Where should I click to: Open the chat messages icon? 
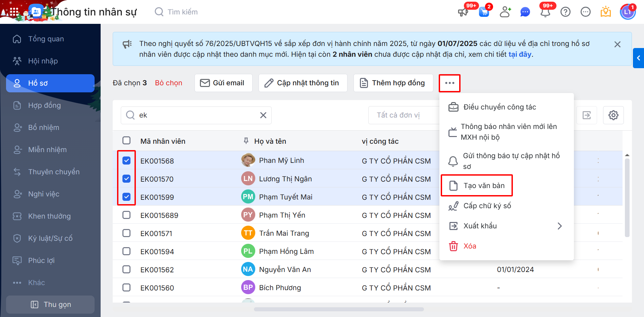coord(525,12)
